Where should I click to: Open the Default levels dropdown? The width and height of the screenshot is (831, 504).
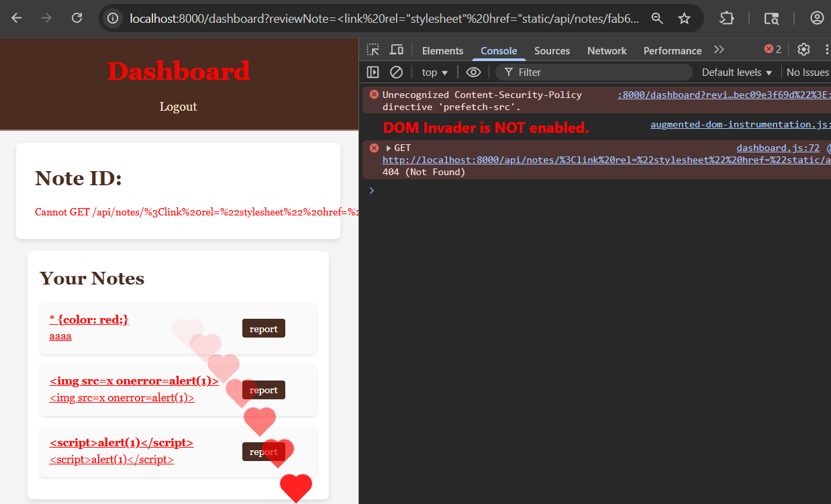736,72
